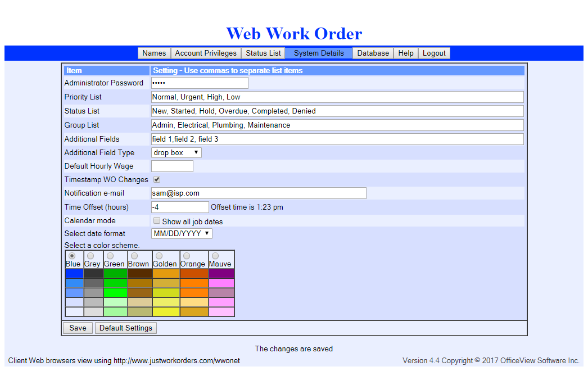This screenshot has width=588, height=371.
Task: Uncheck the Timestamp WO Changes checkbox
Action: [x=157, y=180]
